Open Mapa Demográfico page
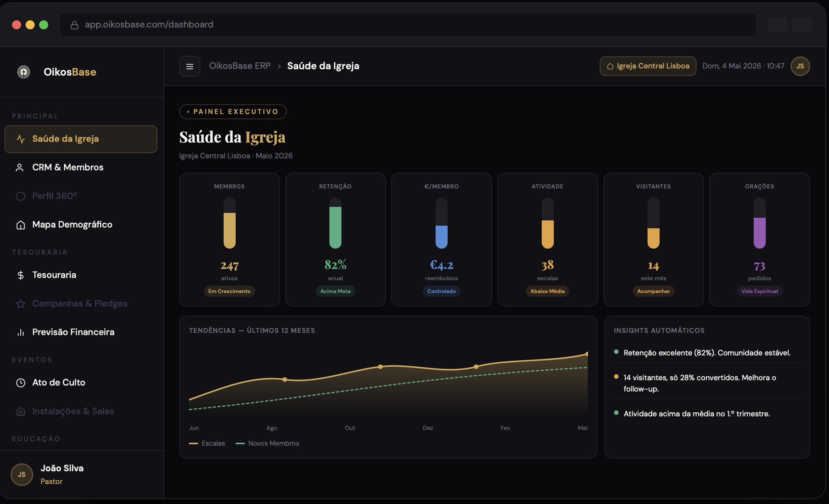829x504 pixels. click(x=81, y=225)
